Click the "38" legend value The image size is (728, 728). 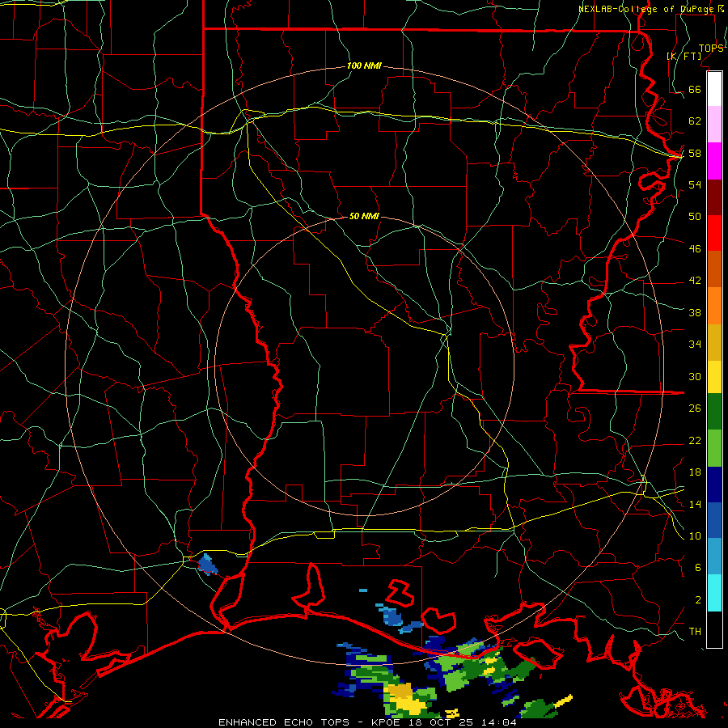(x=695, y=312)
